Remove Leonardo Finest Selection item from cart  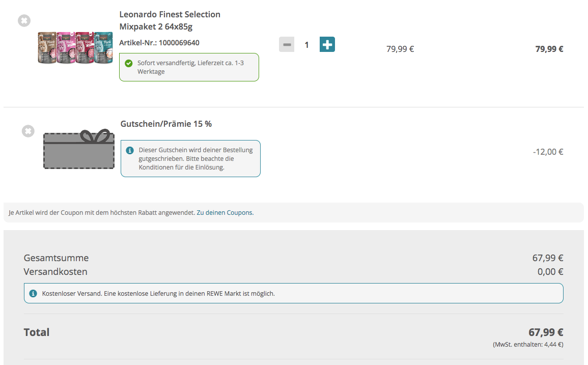click(x=24, y=21)
